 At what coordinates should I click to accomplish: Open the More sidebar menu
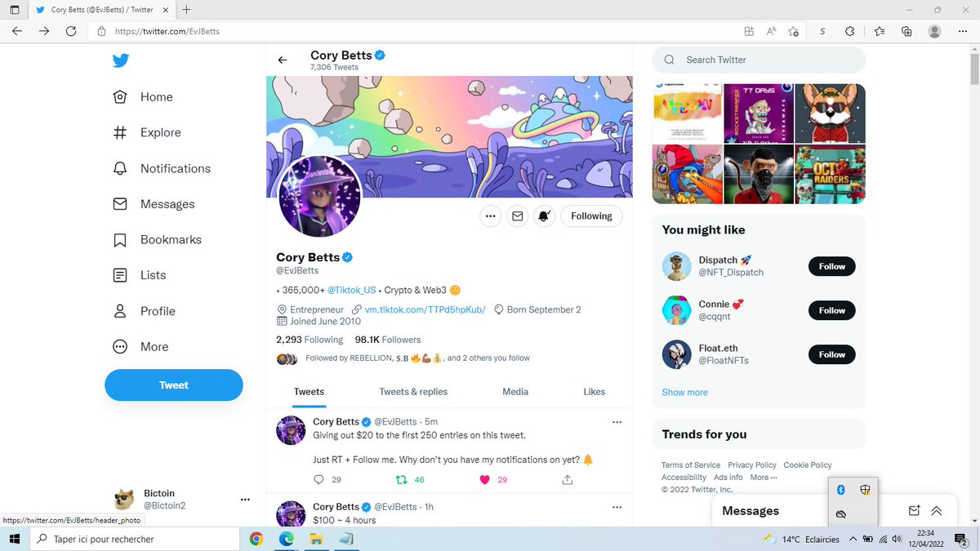(x=140, y=347)
